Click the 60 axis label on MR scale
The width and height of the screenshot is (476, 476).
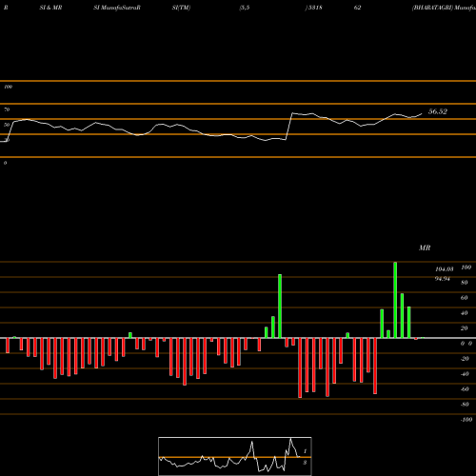[465, 298]
